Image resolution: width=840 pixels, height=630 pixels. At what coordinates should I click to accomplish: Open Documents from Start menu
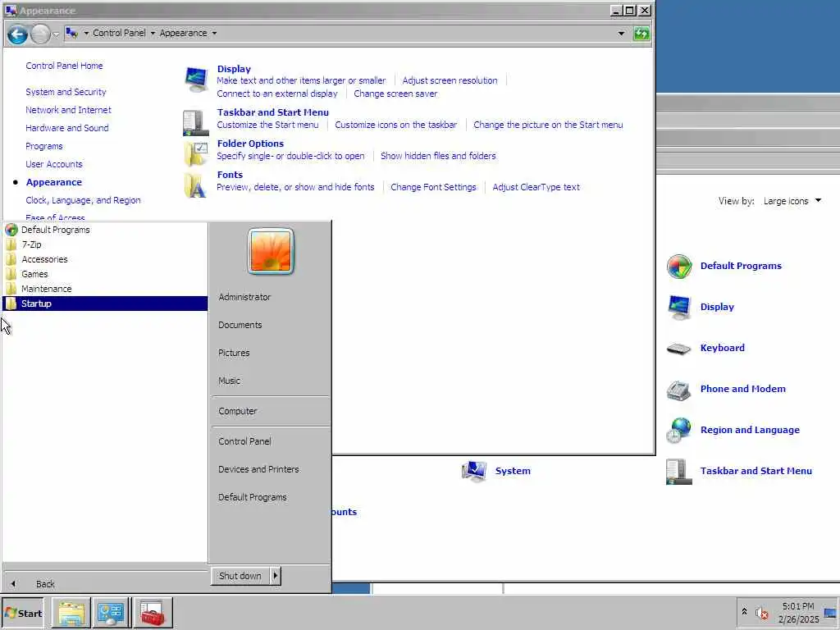pyautogui.click(x=240, y=325)
